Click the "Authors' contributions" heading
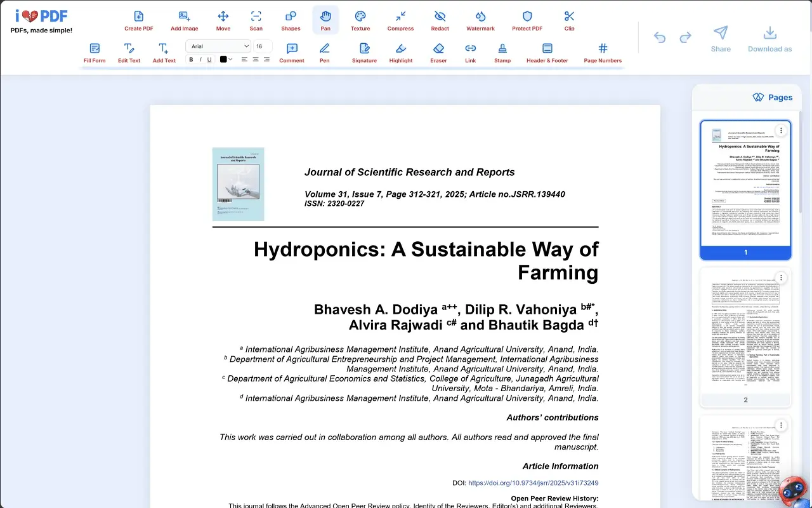This screenshot has width=812, height=508. pos(553,417)
